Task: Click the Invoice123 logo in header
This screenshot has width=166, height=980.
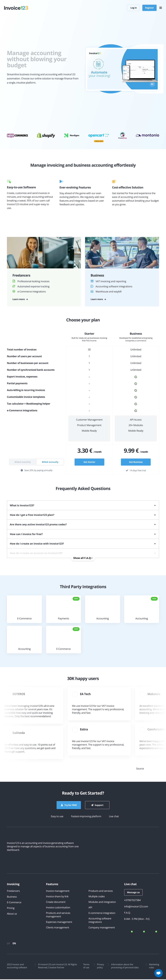Action: pyautogui.click(x=16, y=8)
